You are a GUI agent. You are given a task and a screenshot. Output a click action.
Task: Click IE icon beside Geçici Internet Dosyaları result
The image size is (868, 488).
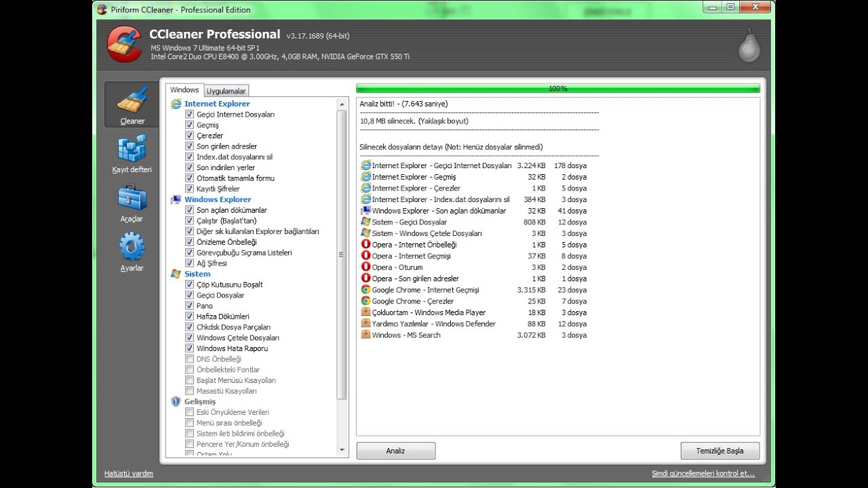click(366, 165)
